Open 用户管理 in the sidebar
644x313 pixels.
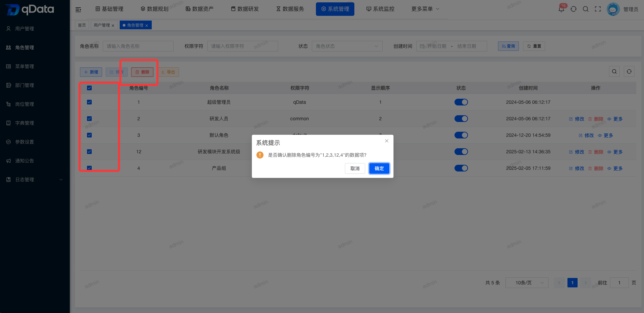point(35,29)
